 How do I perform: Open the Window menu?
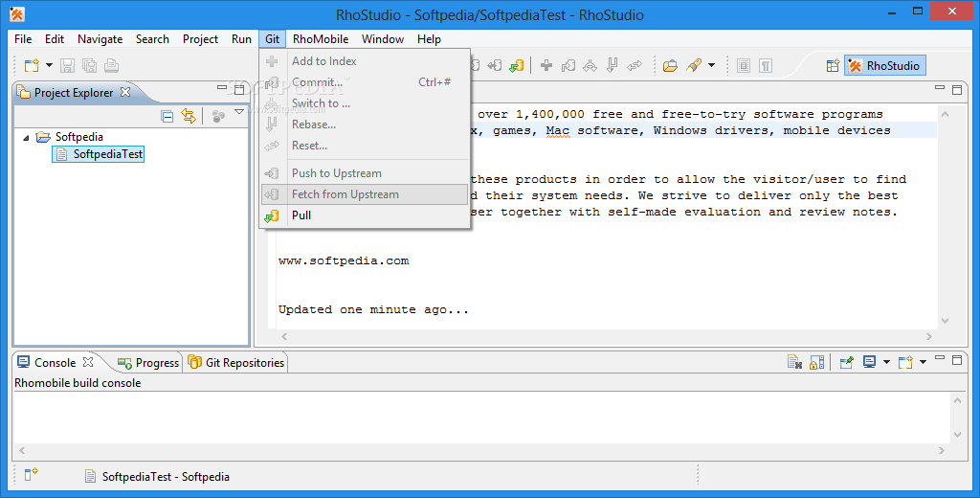pos(383,39)
